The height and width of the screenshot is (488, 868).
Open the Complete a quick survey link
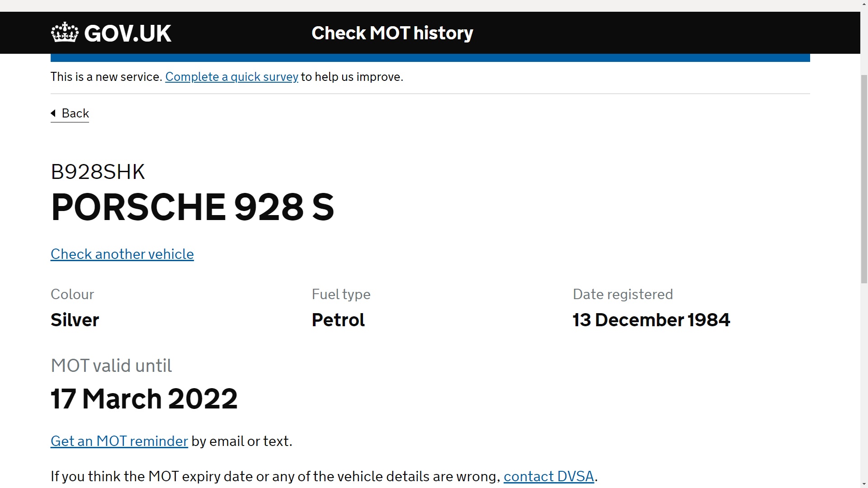231,77
